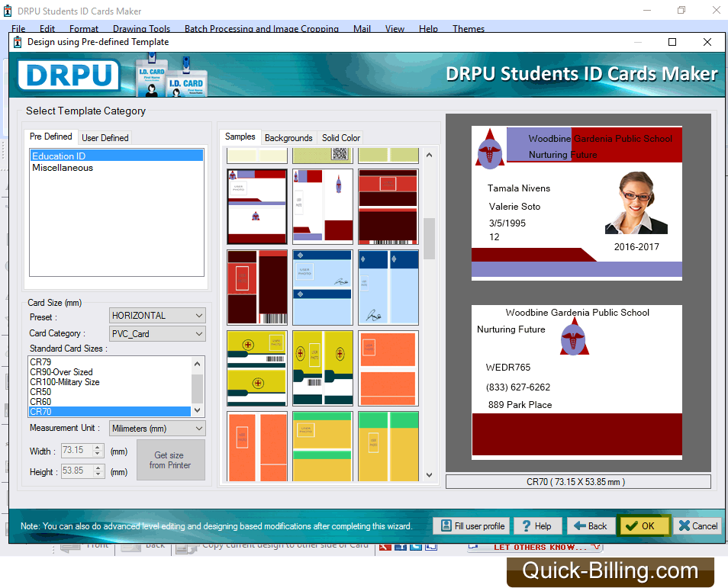Image resolution: width=728 pixels, height=588 pixels.
Task: Select the dark red template with barcode
Action: [x=257, y=288]
